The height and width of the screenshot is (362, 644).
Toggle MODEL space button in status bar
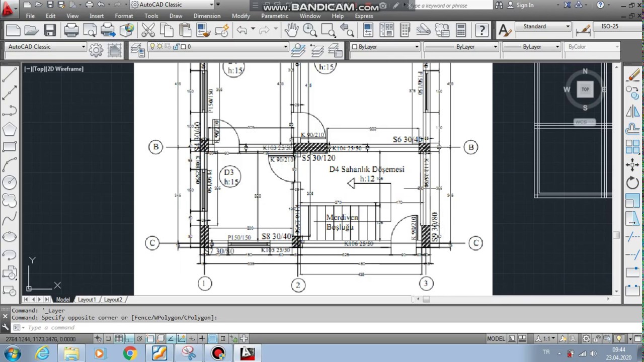tap(496, 339)
